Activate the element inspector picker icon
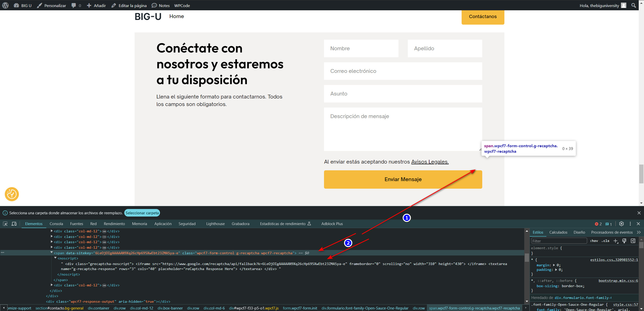644x311 pixels. click(5, 224)
